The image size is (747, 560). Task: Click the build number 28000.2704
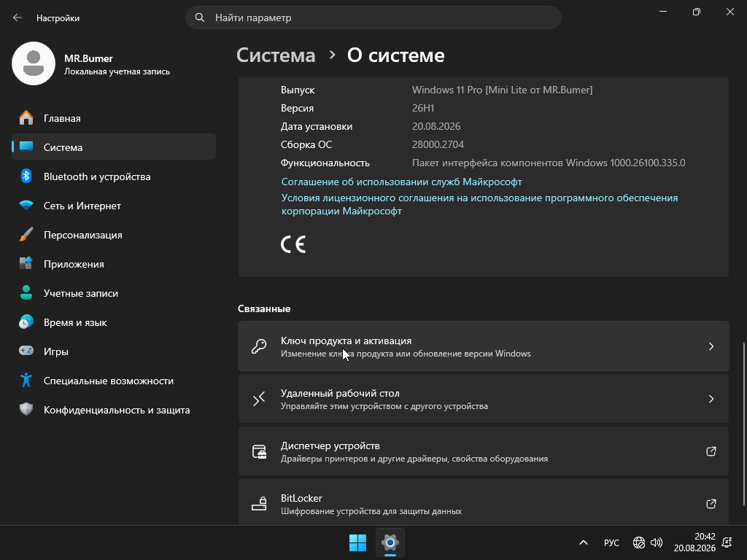coord(438,144)
